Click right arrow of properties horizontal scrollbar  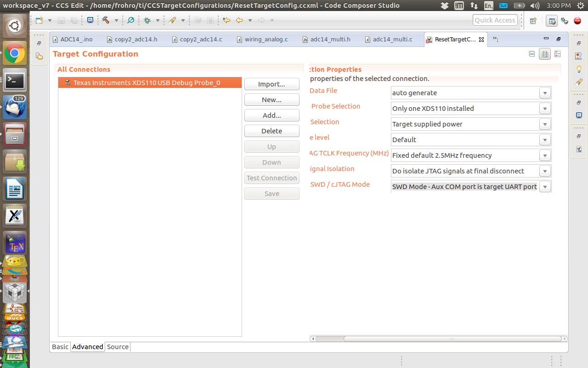click(565, 339)
